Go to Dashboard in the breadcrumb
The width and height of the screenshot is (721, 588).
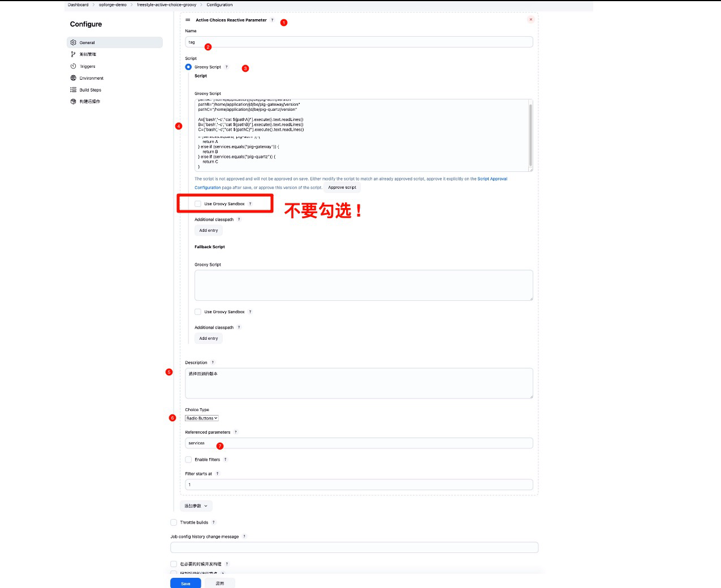(78, 5)
